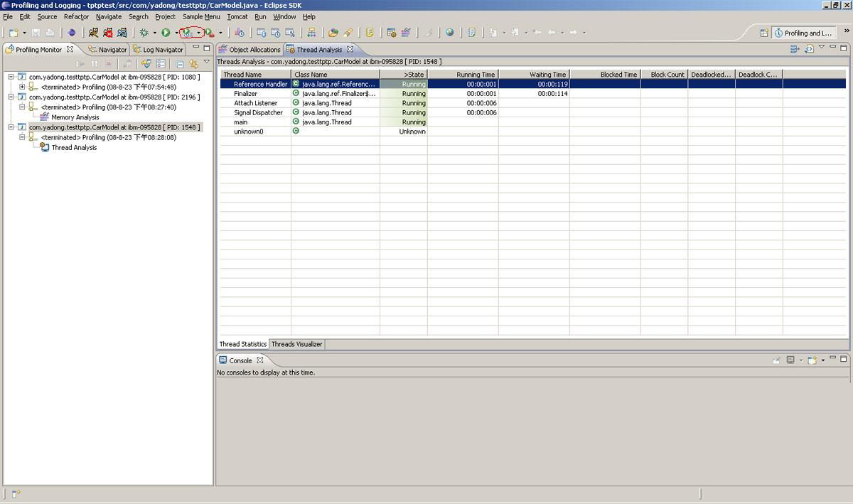Open the Log Navigator tab
The width and height of the screenshot is (853, 504).
click(162, 50)
